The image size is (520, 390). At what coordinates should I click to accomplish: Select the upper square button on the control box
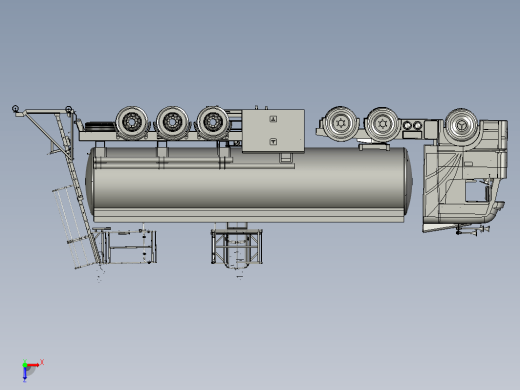click(273, 119)
